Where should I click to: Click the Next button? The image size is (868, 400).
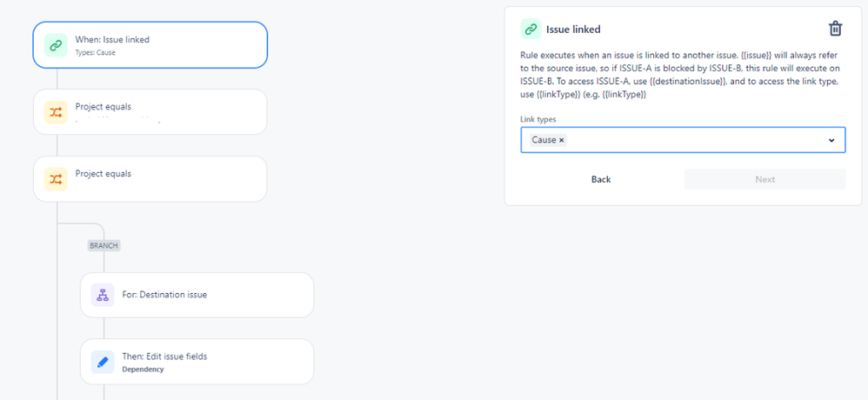point(765,179)
